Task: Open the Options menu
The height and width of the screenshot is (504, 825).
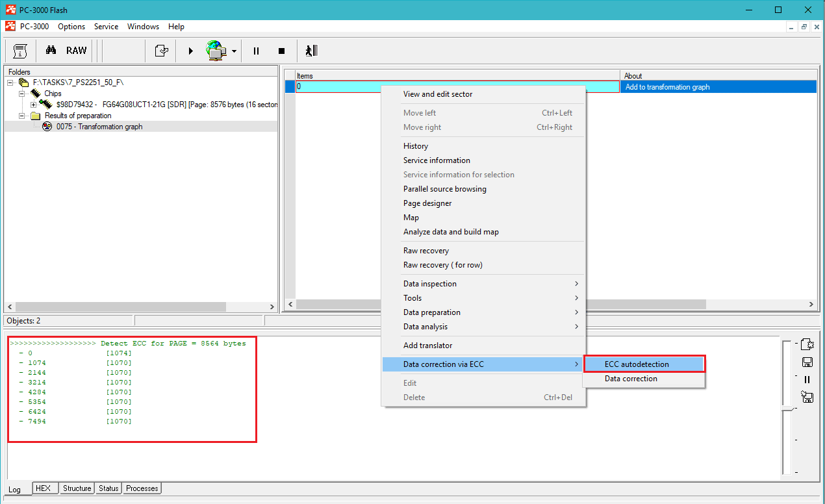Action: click(x=71, y=27)
